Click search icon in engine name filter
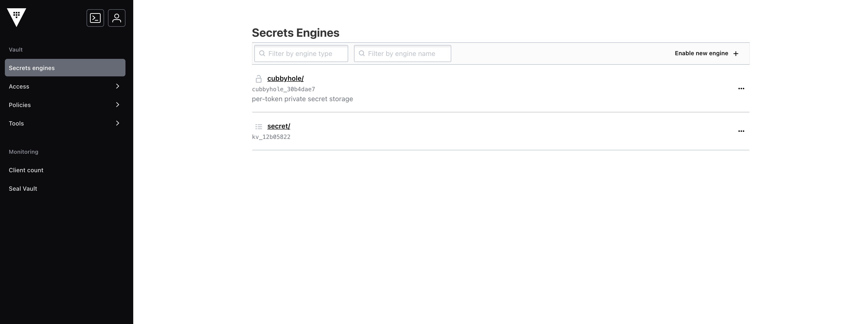The width and height of the screenshot is (868, 324). click(362, 53)
